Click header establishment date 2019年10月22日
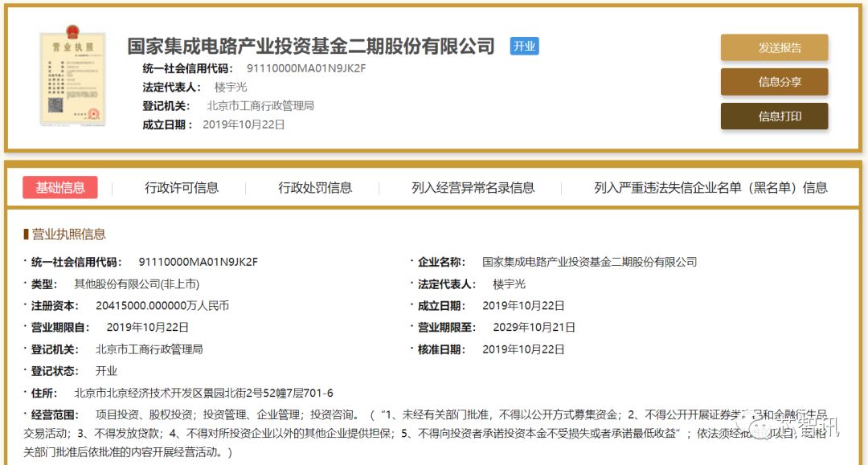 [244, 124]
